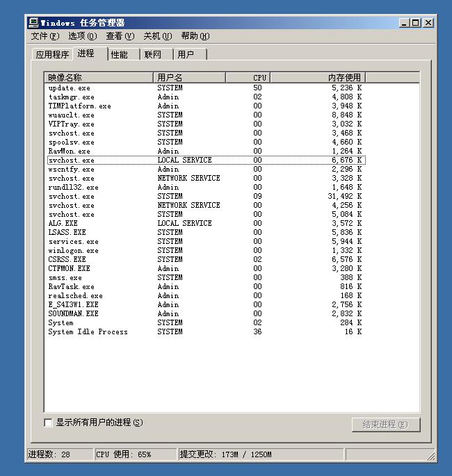This screenshot has height=476, width=452.
Task: Select svchost.exe run by LOCAL SERVICE
Action: click(207, 161)
